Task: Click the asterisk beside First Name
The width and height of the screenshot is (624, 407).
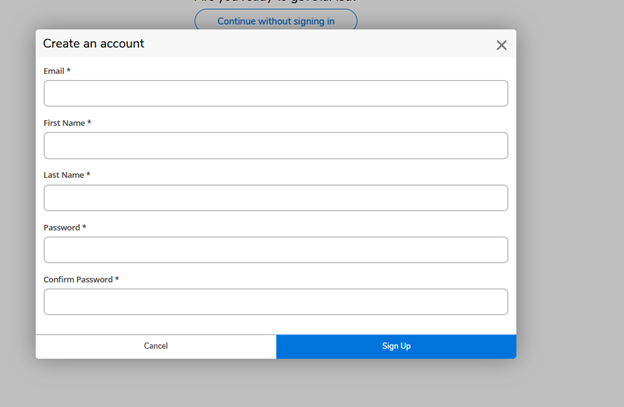Action: click(89, 122)
